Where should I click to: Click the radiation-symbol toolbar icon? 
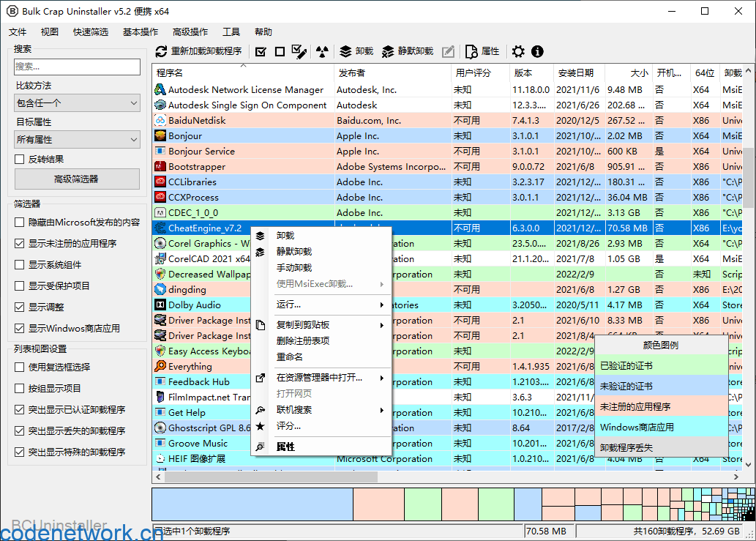(322, 51)
